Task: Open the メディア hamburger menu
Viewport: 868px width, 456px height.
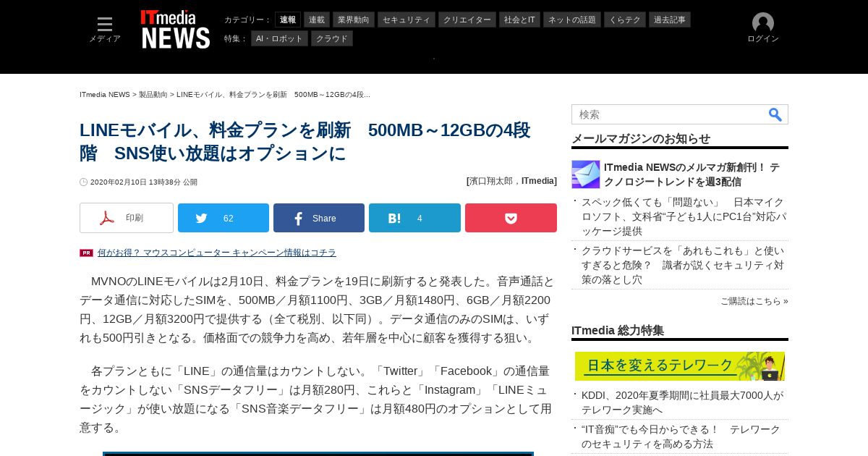Action: click(105, 30)
